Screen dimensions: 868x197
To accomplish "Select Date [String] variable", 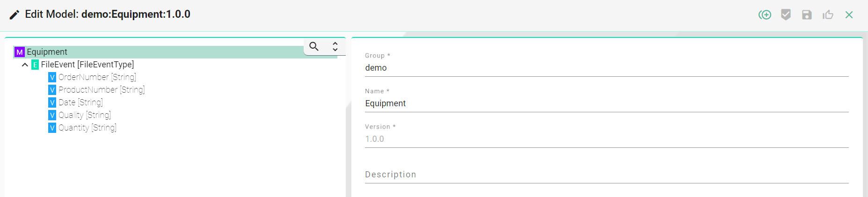I will coord(80,102).
